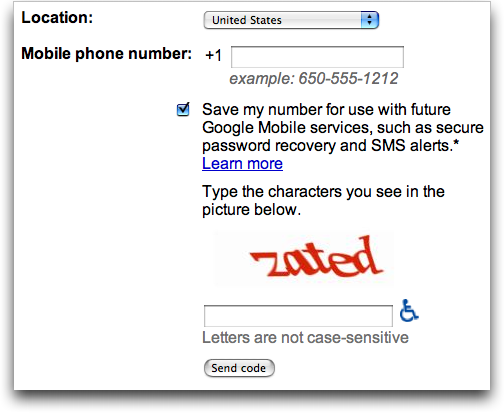Click the wheelchair accessibility icon
The image size is (504, 413).
point(409,311)
